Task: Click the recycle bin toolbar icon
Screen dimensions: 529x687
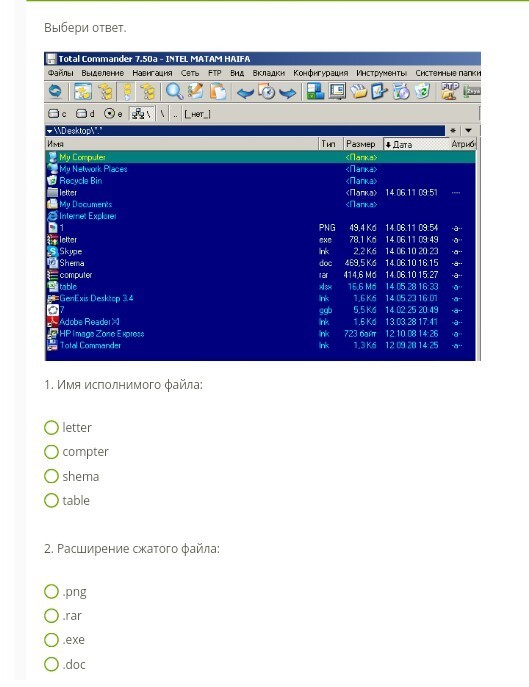Action: 422,92
